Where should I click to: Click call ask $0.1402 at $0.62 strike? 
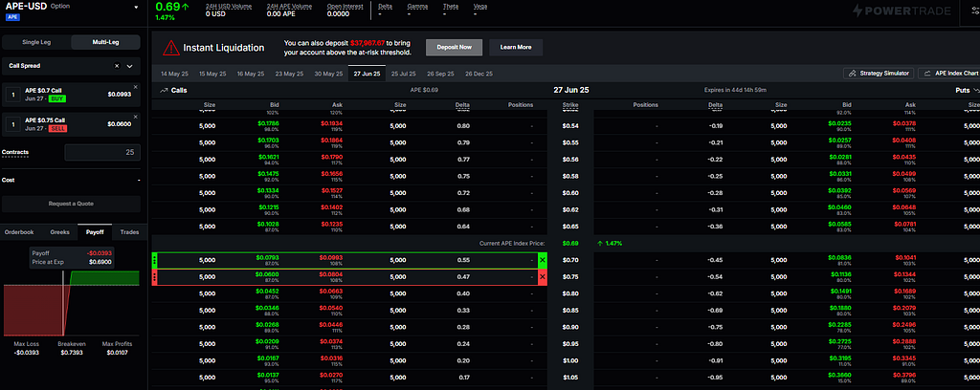pos(332,207)
